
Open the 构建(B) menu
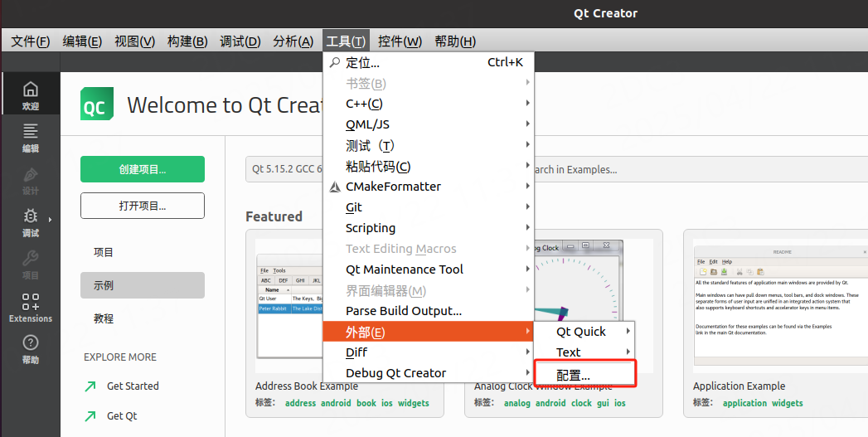tap(187, 41)
